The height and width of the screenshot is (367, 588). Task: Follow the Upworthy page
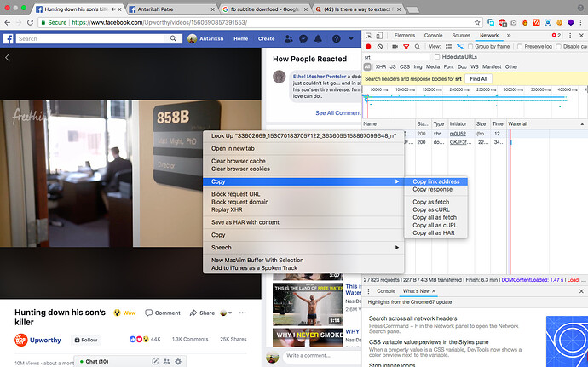tap(85, 340)
